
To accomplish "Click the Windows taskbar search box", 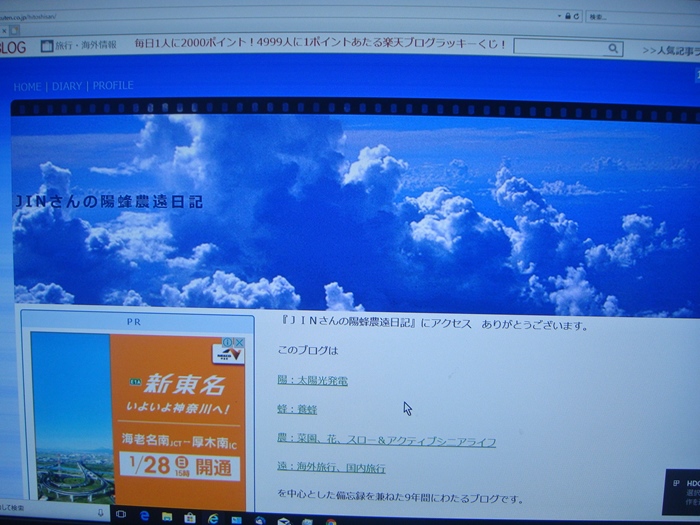I will (x=54, y=511).
